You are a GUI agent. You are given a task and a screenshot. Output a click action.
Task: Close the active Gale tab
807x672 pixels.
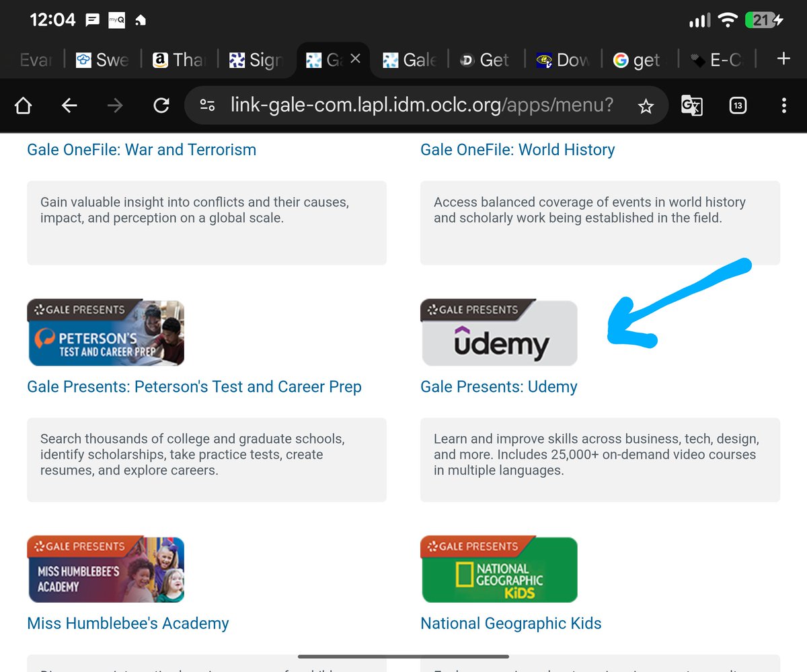coord(356,59)
